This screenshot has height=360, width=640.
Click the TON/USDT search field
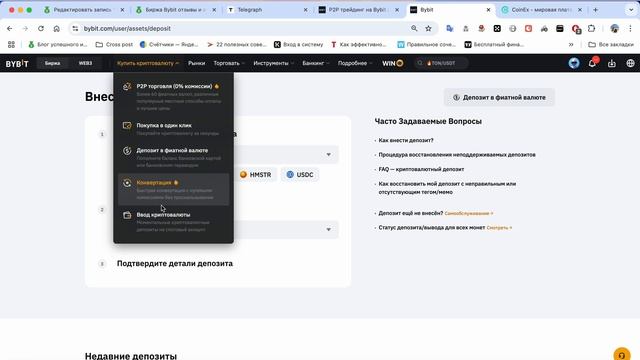pos(441,63)
